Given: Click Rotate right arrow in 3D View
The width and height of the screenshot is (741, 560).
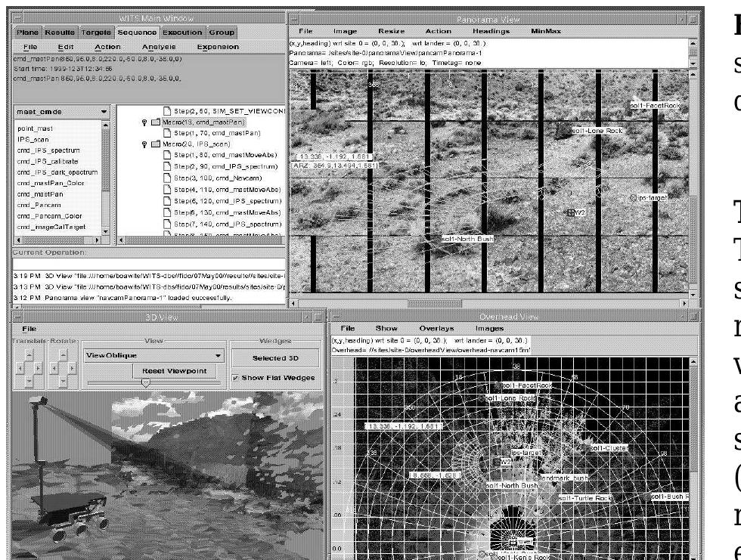Looking at the screenshot, I should tap(73, 368).
